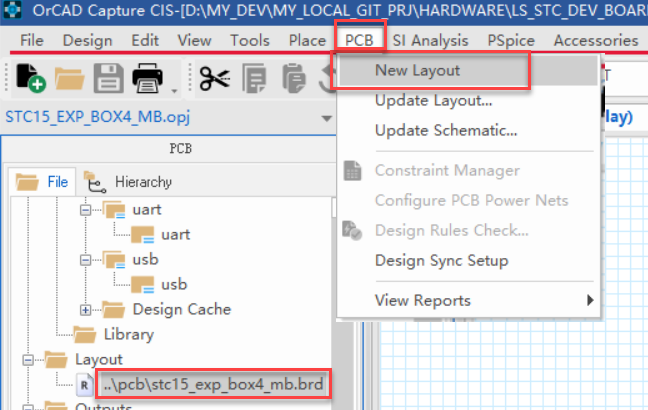Expand the Design Cache folder
This screenshot has width=648, height=410.
pyautogui.click(x=85, y=309)
